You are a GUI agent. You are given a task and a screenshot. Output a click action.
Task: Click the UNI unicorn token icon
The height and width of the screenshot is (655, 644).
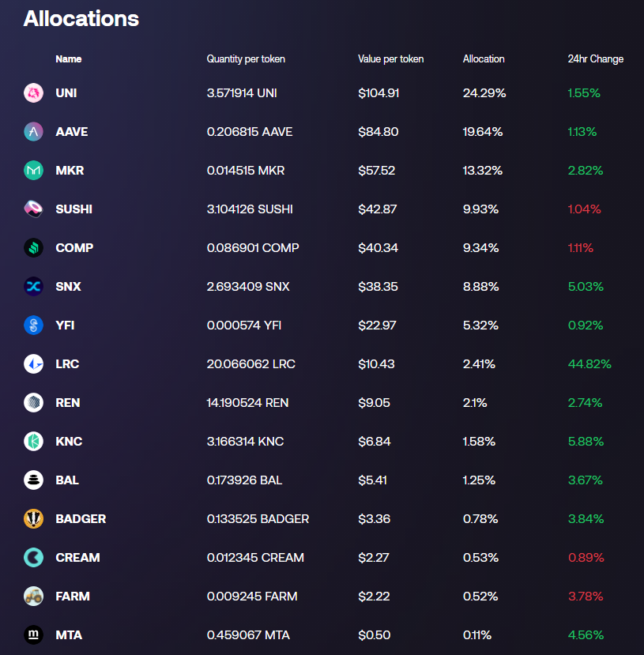point(33,92)
